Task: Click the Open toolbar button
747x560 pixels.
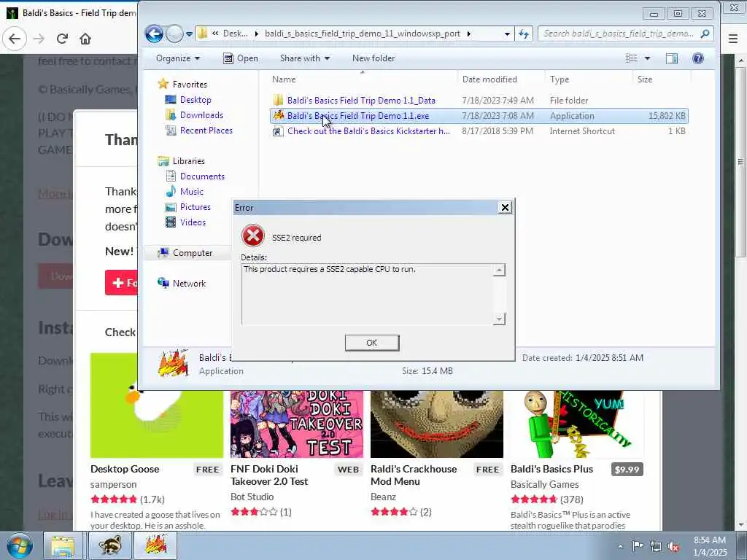Action: click(241, 58)
